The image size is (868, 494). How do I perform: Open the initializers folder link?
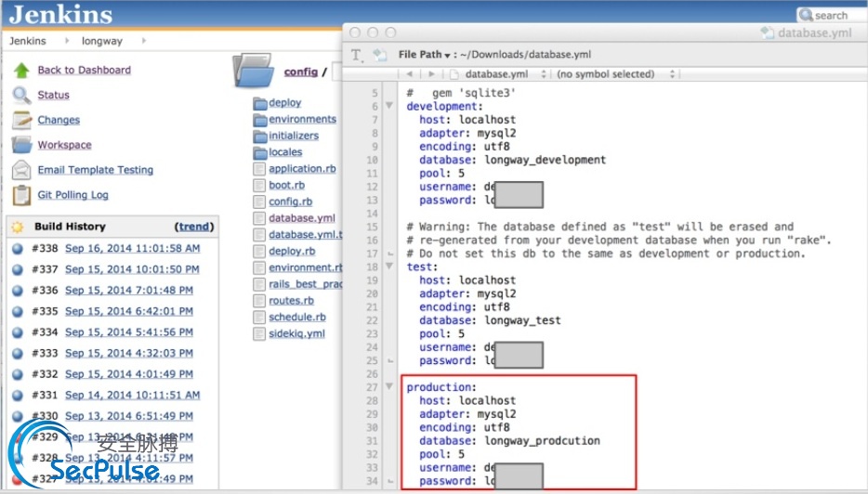(294, 136)
